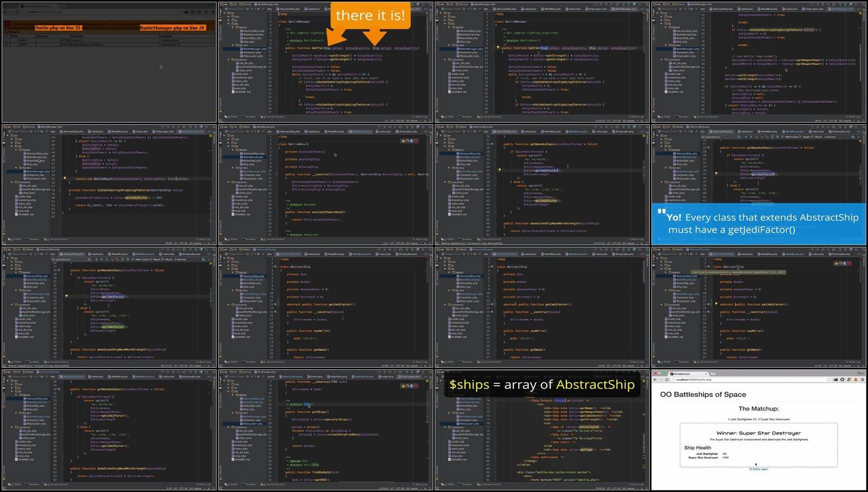Open the Chrome hamburger menu
The image size is (868, 492).
click(x=861, y=380)
